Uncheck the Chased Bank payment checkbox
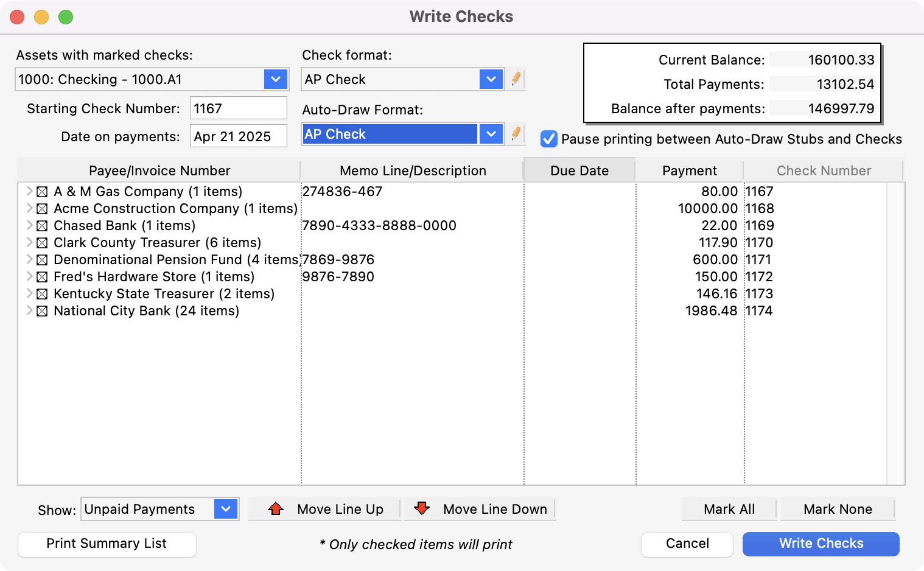The image size is (924, 571). point(42,226)
